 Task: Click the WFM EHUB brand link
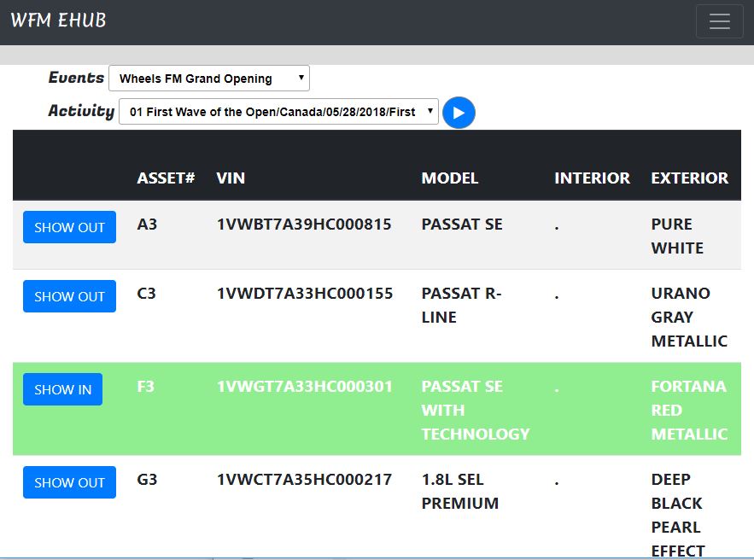coord(58,20)
